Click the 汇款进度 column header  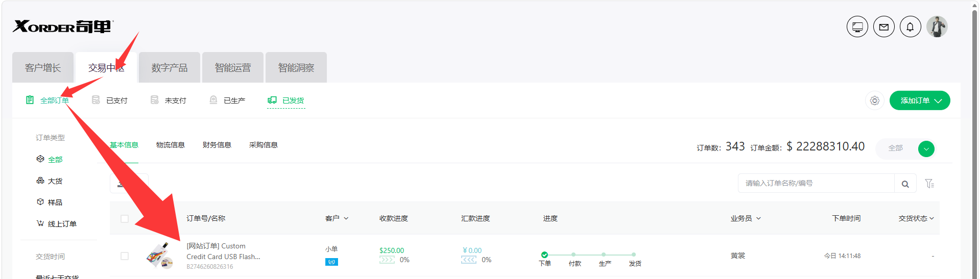(475, 218)
